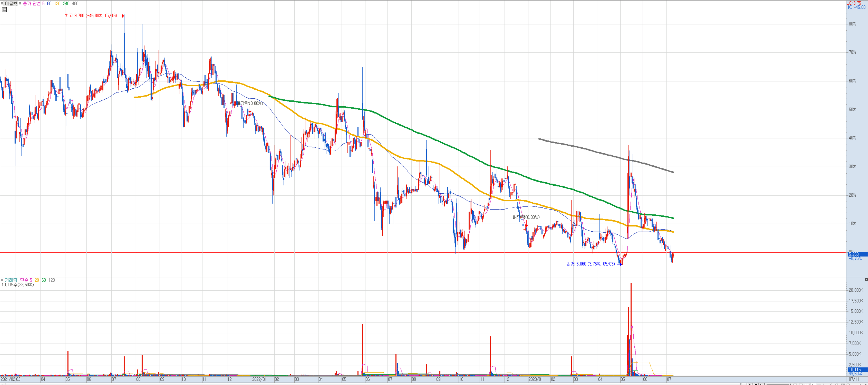Toggle the 60-day price moving average label
The image size is (868, 385).
(49, 3)
